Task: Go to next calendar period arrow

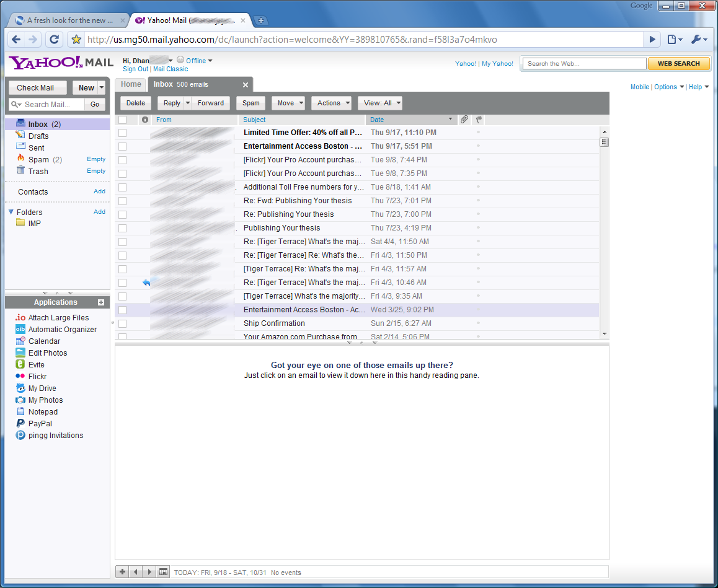Action: [x=149, y=572]
